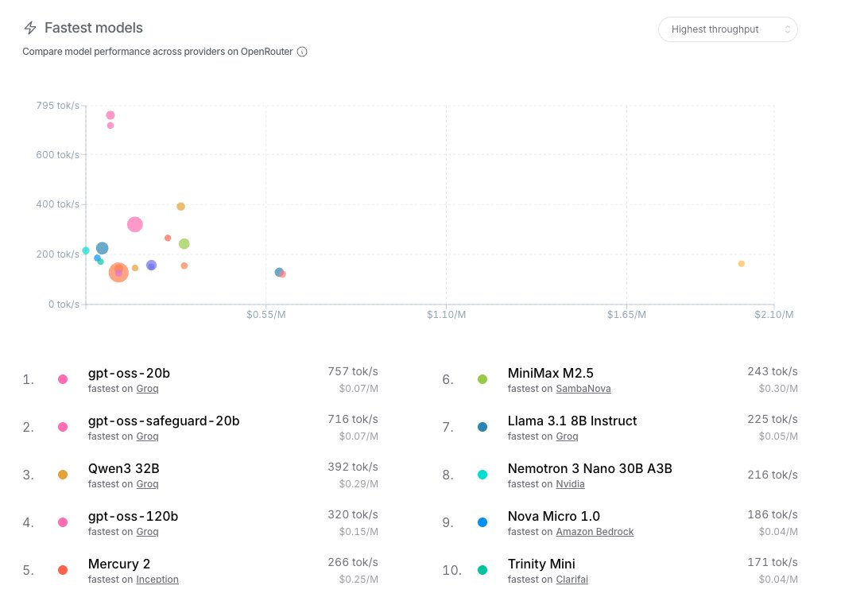Click the lightning bolt icon by Fastest models
868x605 pixels.
[30, 28]
